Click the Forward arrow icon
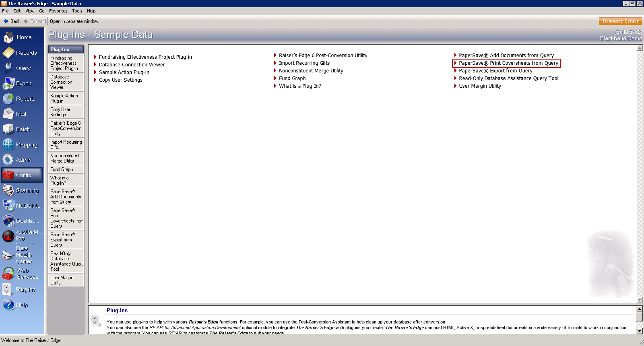Image resolution: width=644 pixels, height=346 pixels. [26, 21]
